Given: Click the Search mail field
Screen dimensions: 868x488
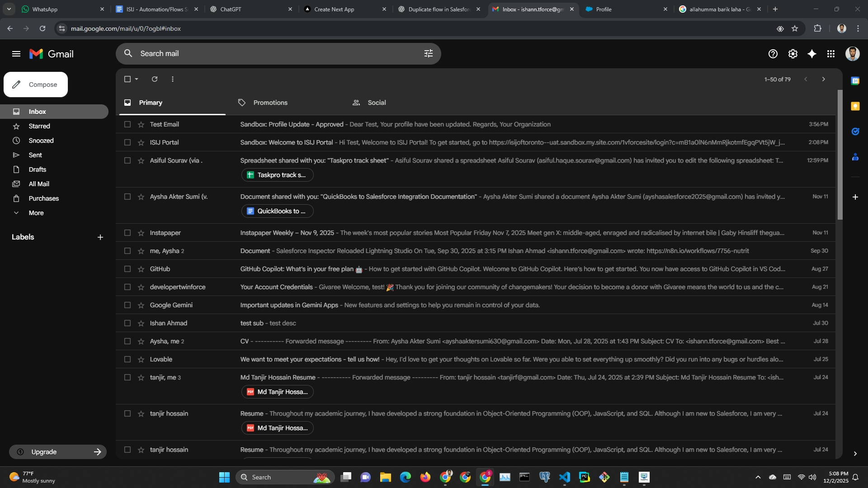Looking at the screenshot, I should click(271, 53).
